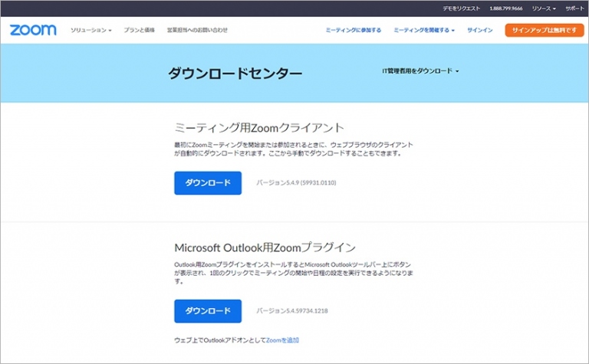Click the ダウンロードセンター heading
Viewport: 589px width, 364px height.
coord(235,73)
